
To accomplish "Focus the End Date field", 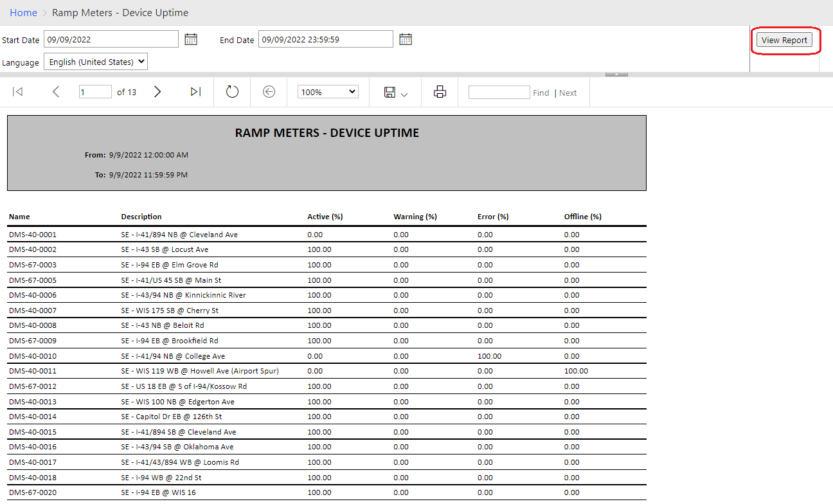I will tap(326, 39).
